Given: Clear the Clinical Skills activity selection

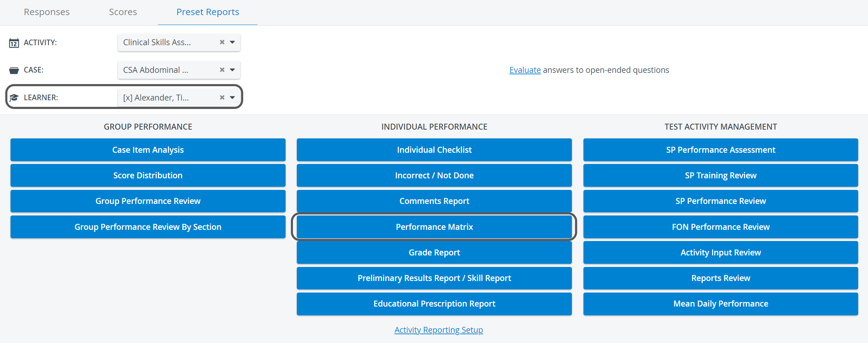Looking at the screenshot, I should (x=222, y=42).
